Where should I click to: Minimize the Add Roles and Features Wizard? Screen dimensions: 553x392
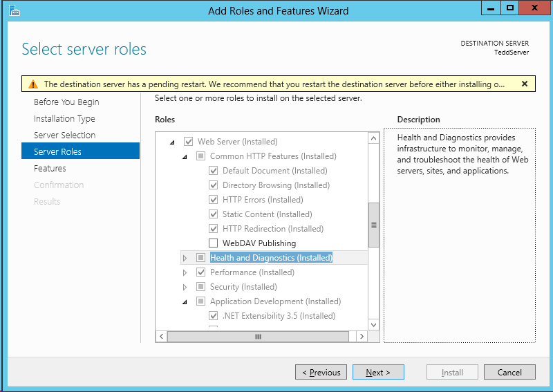point(491,8)
